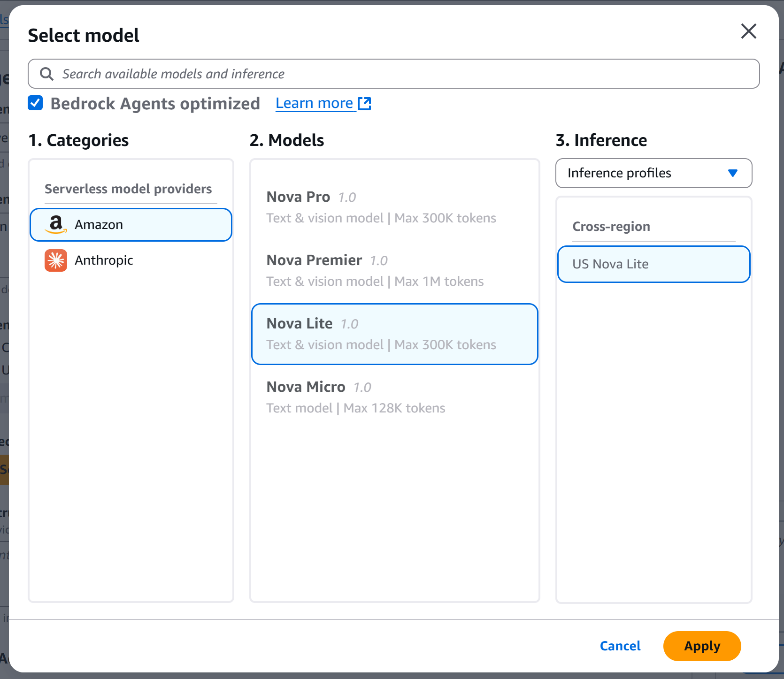Viewport: 784px width, 679px height.
Task: Click the Amazon smile logo icon
Action: 55,224
